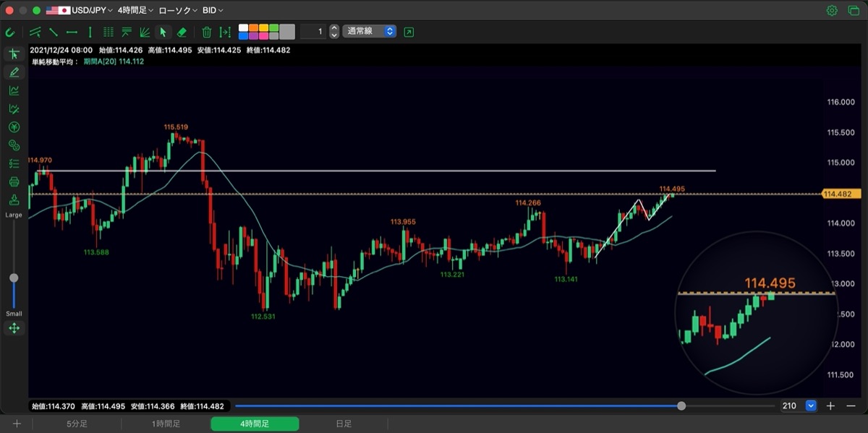Click the printer icon
The image size is (868, 433).
[14, 181]
